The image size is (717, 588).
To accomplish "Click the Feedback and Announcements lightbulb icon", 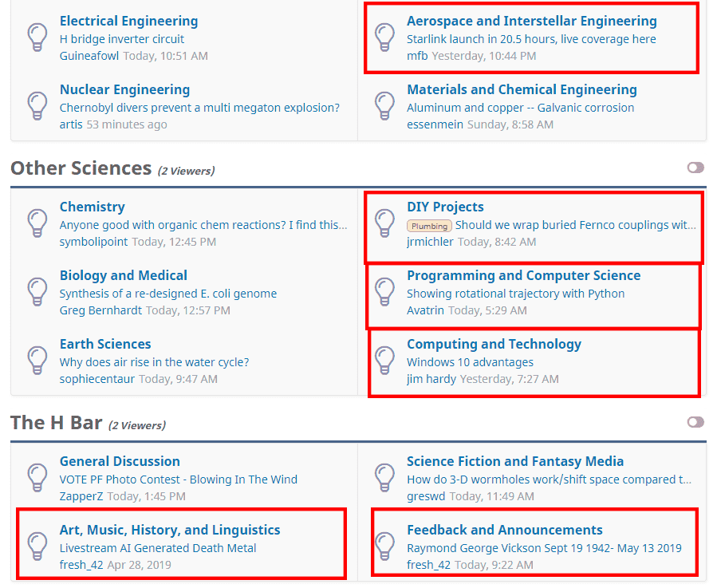I will [x=385, y=547].
